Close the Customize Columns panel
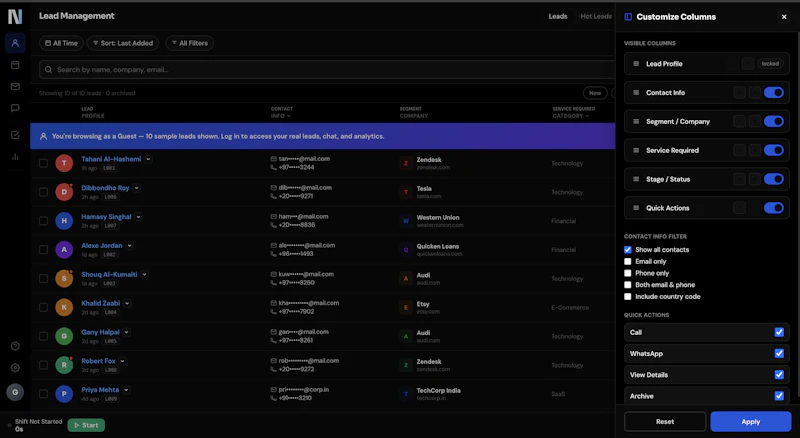This screenshot has height=438, width=800. (x=784, y=17)
